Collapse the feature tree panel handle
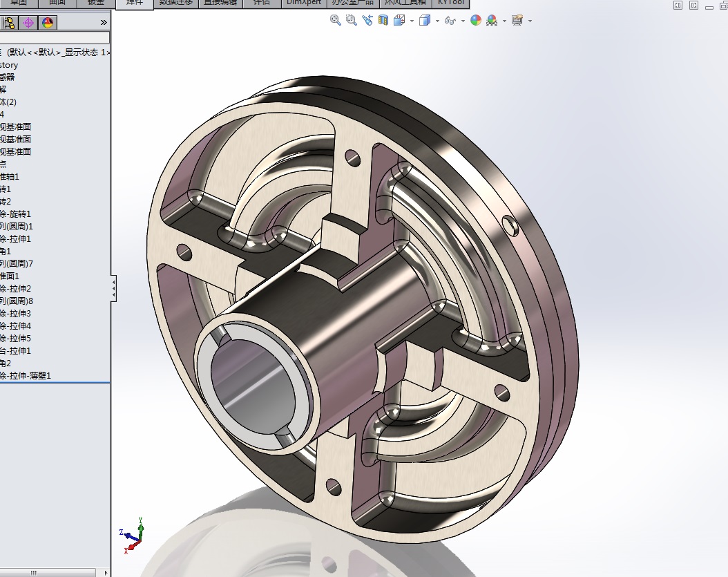 pos(113,289)
